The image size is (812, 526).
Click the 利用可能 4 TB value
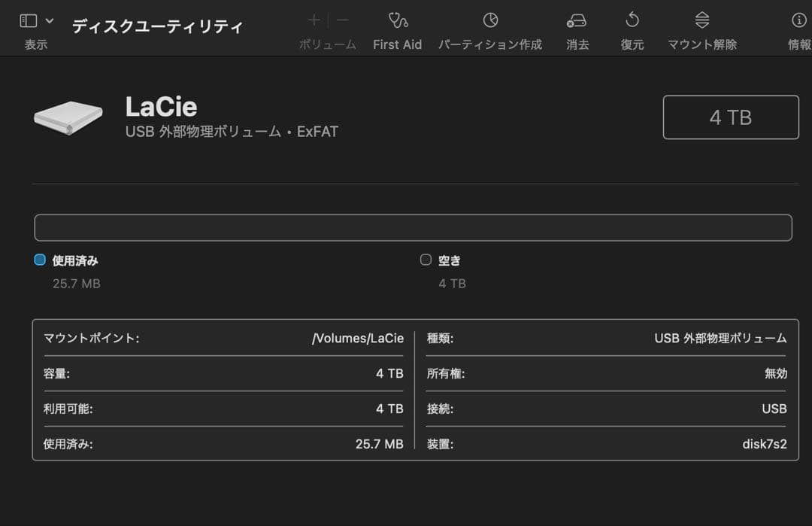[389, 409]
